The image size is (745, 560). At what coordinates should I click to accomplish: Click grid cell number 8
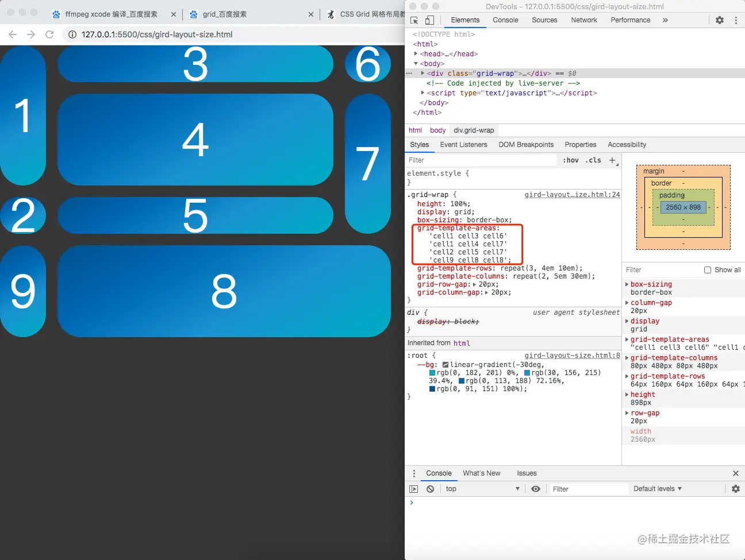pyautogui.click(x=224, y=291)
